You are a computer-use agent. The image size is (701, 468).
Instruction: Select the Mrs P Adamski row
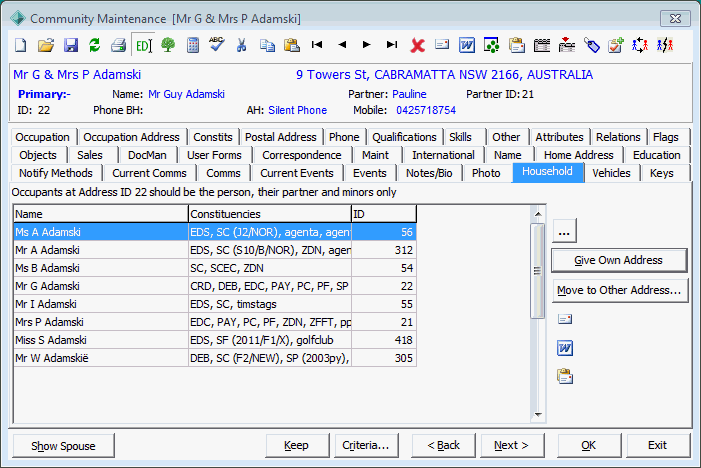215,322
